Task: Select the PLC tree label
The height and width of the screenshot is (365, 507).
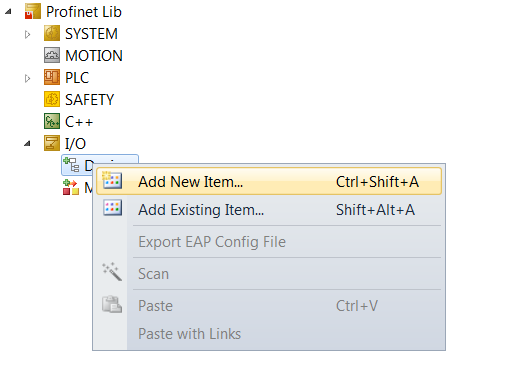Action: click(77, 78)
